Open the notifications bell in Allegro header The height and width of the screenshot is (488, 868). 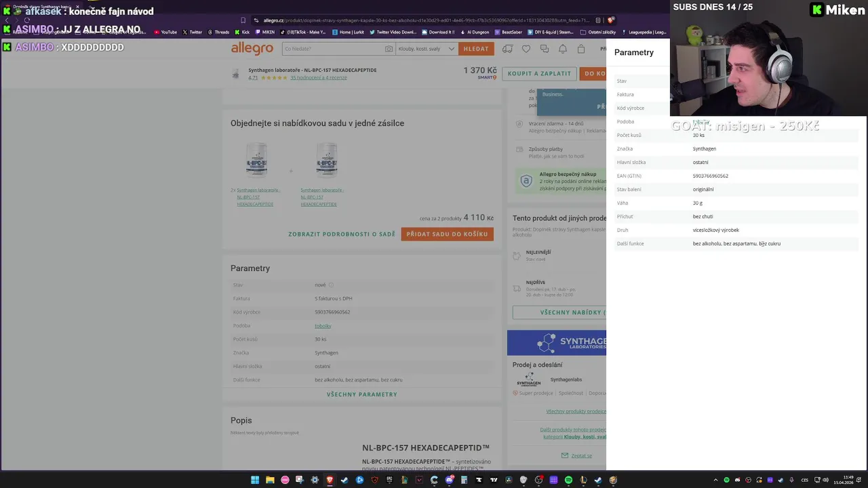563,49
